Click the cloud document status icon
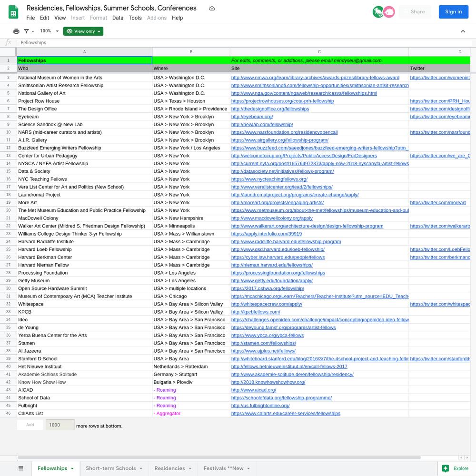This screenshot has height=476, width=476. click(x=212, y=9)
